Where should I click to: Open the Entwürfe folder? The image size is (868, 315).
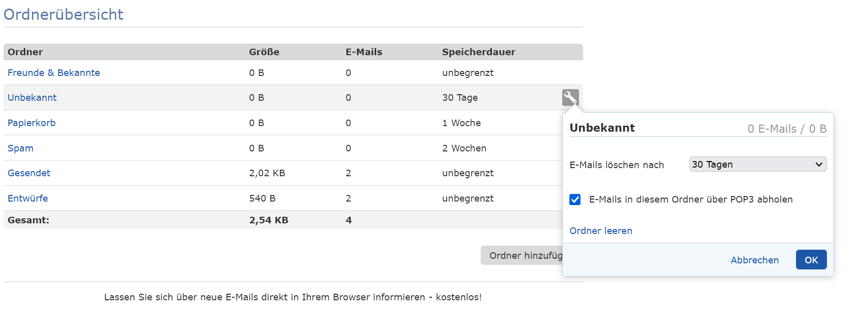click(x=28, y=199)
